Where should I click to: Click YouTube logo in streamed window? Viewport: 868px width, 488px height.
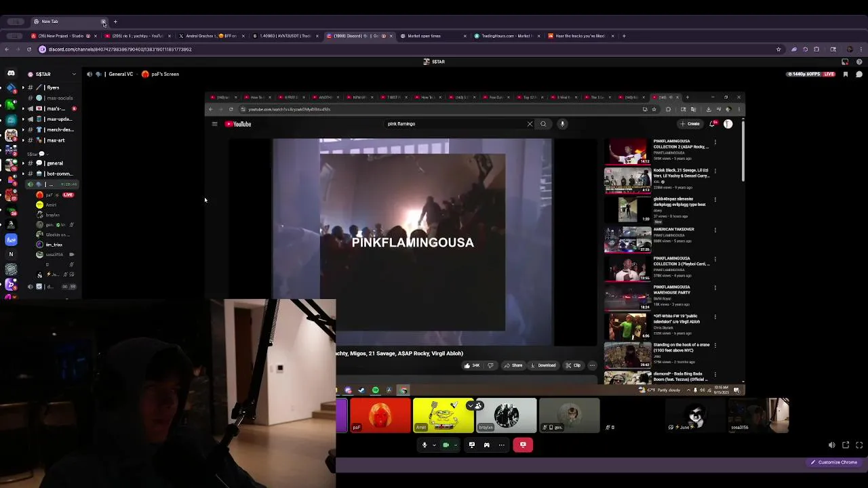(238, 124)
